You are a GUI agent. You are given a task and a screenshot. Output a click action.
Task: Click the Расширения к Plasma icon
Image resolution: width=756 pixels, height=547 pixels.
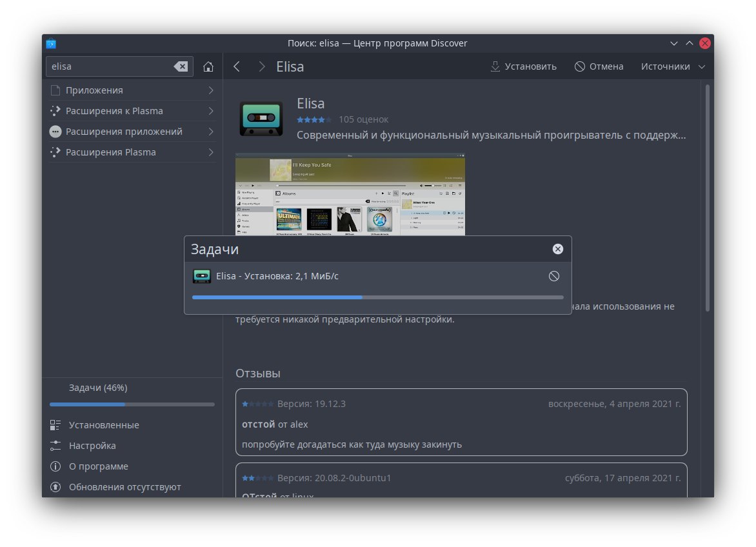tap(55, 111)
